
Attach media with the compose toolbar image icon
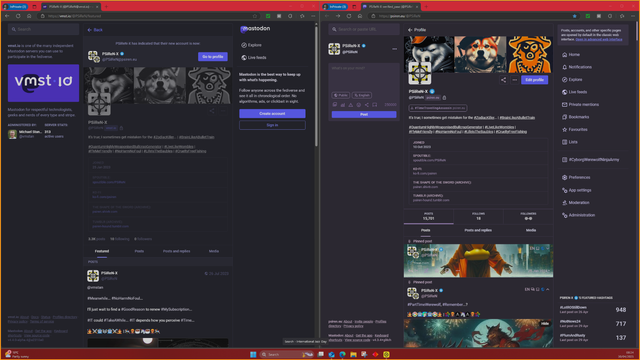[335, 105]
